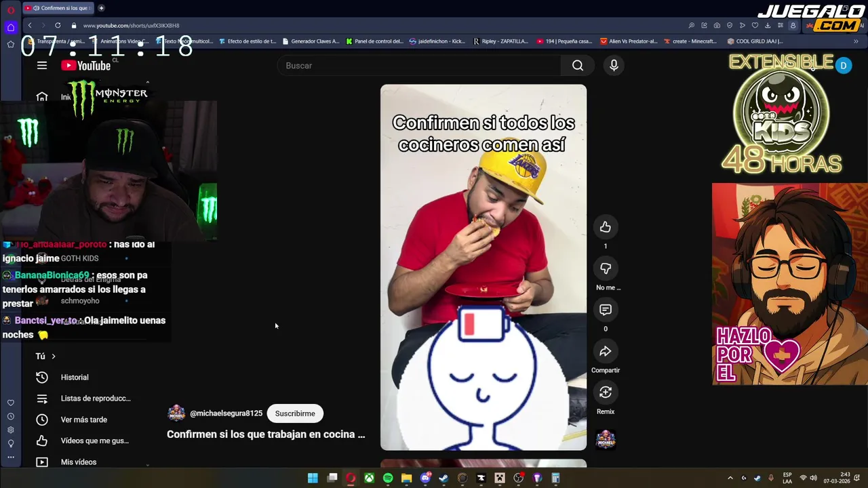Go back with the browser back arrow
Image resolution: width=868 pixels, height=488 pixels.
click(29, 25)
